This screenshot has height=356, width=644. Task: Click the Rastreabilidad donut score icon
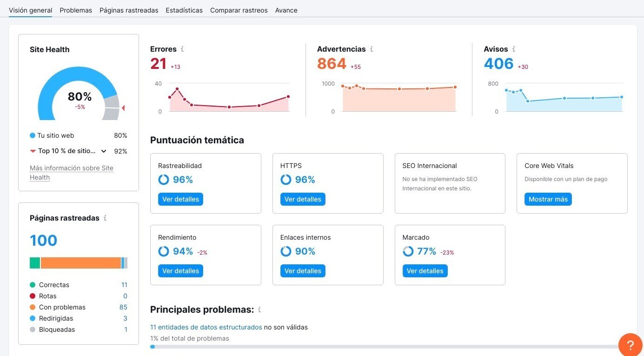(x=164, y=180)
